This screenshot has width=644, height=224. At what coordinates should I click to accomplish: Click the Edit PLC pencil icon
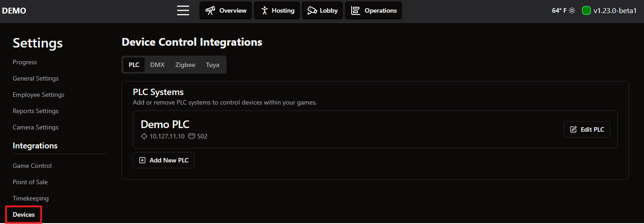(573, 129)
